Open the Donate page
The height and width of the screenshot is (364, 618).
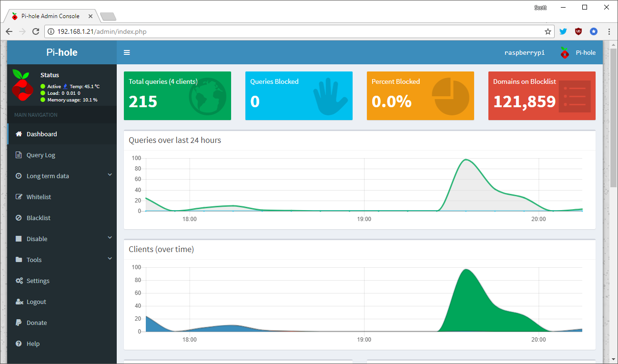pyautogui.click(x=36, y=323)
